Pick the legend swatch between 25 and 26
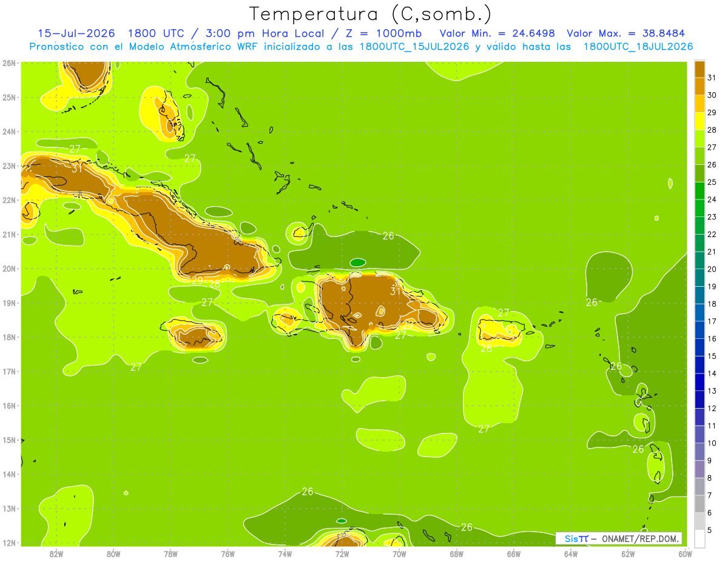Viewport: 728px width, 562px height. (x=699, y=173)
